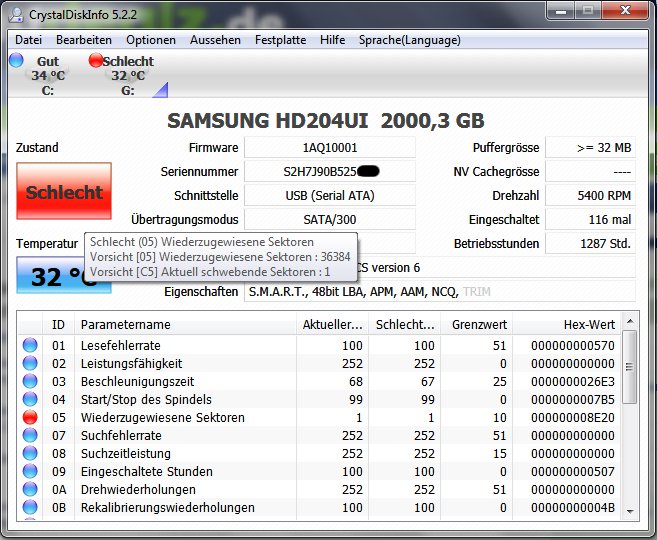Open the Hilfe menu
The image size is (657, 540).
tap(333, 40)
